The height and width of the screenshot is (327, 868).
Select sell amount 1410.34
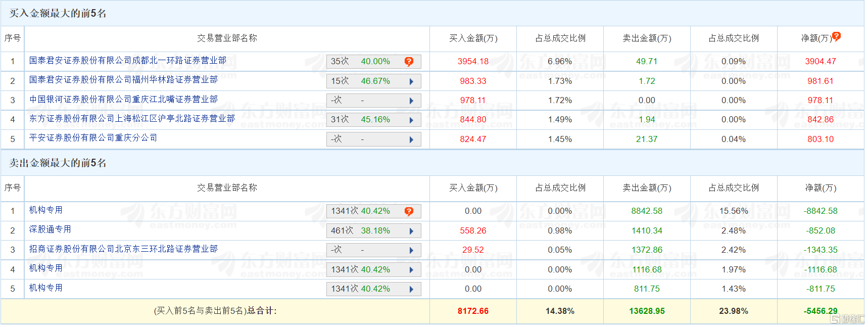(647, 230)
